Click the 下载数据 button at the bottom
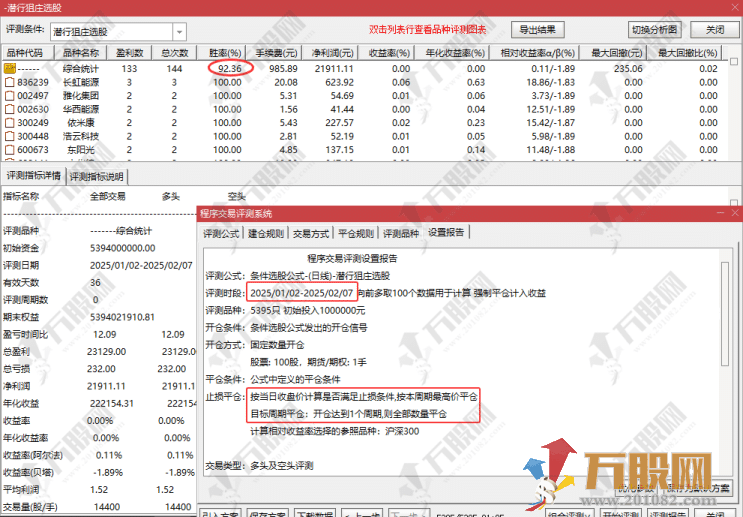The image size is (743, 517). (315, 514)
